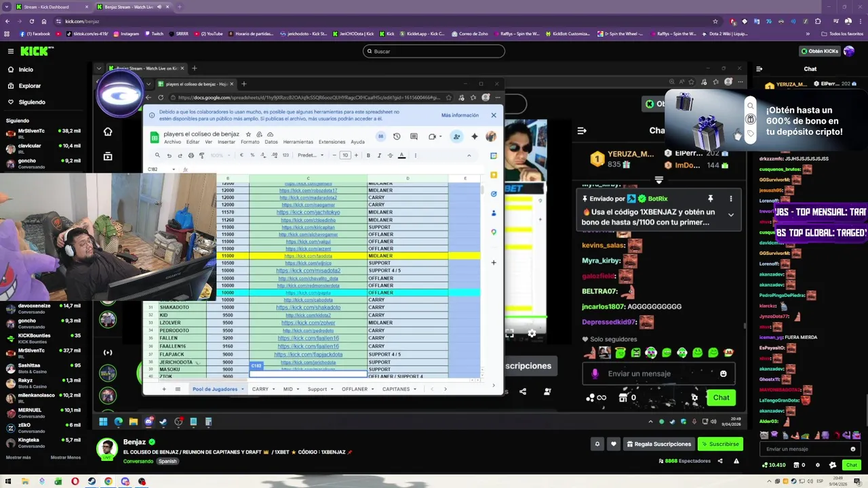Toggle the notification bell under stream
The width and height of the screenshot is (868, 488).
point(597,444)
